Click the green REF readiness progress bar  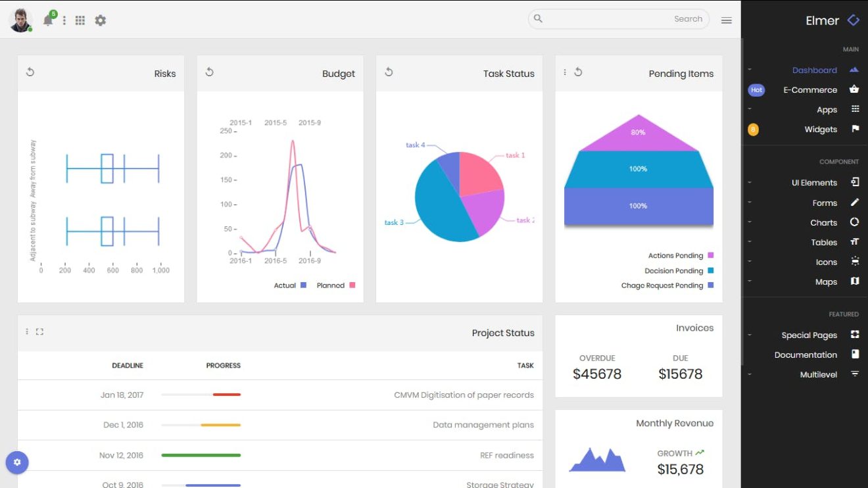(201, 455)
